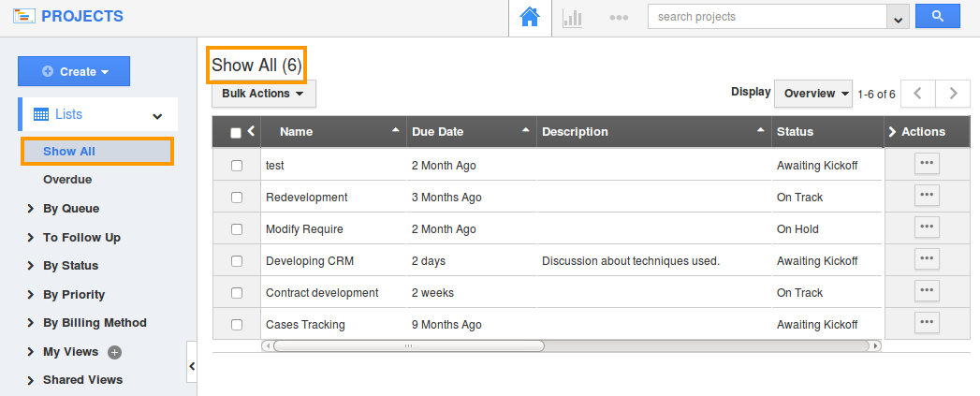This screenshot has width=980, height=396.
Task: Click 'Discussion about techniques used.' description
Action: (631, 261)
